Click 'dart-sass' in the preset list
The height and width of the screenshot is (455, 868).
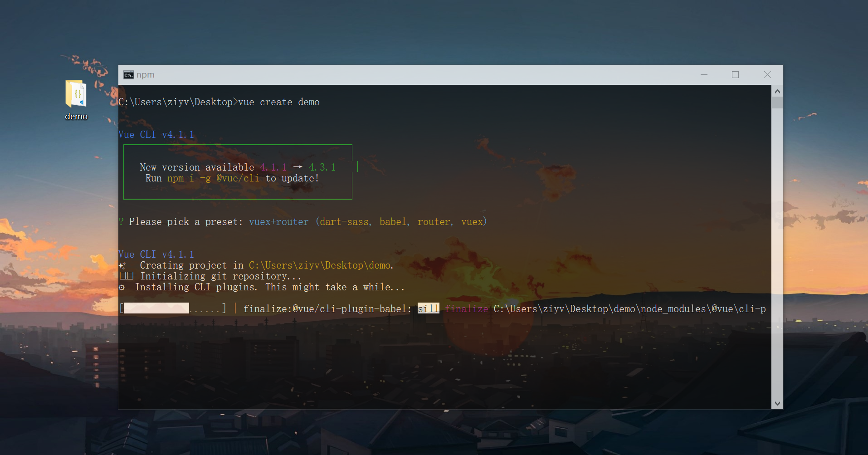(x=345, y=222)
